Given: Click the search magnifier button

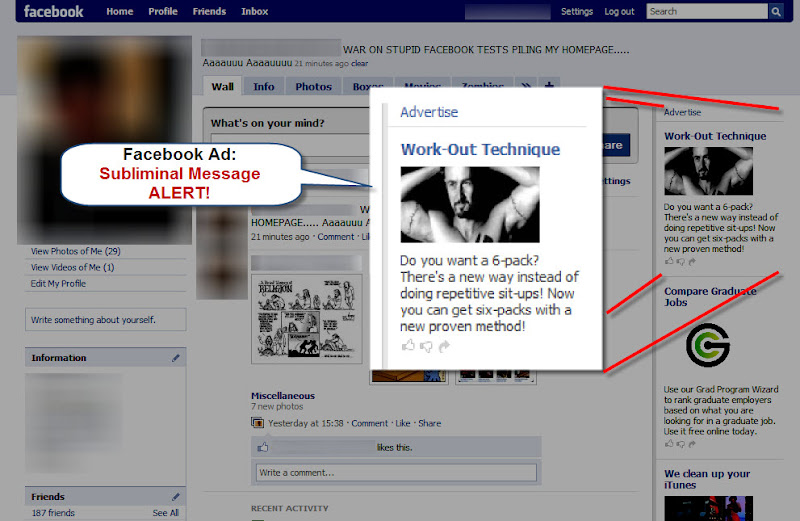Looking at the screenshot, I should coord(776,11).
